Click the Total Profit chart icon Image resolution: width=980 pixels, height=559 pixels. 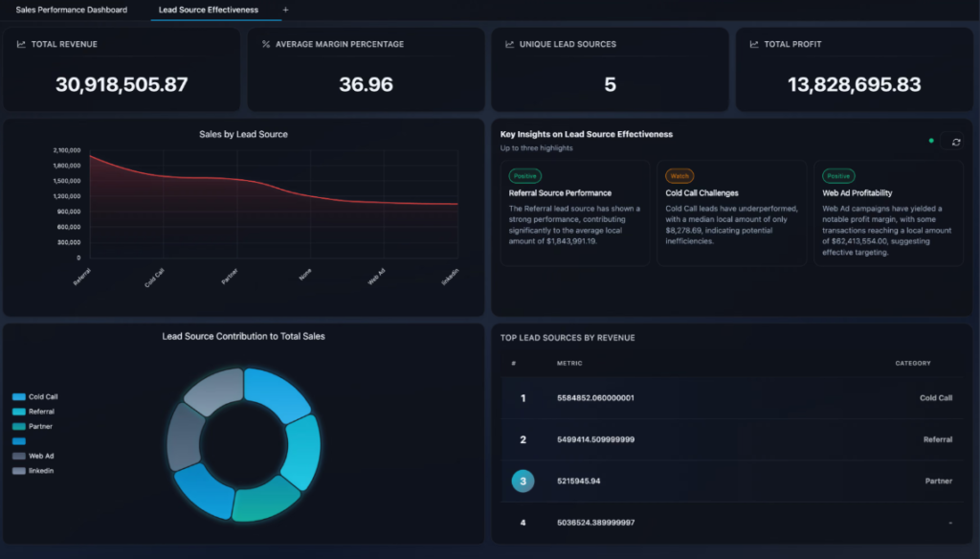click(754, 44)
